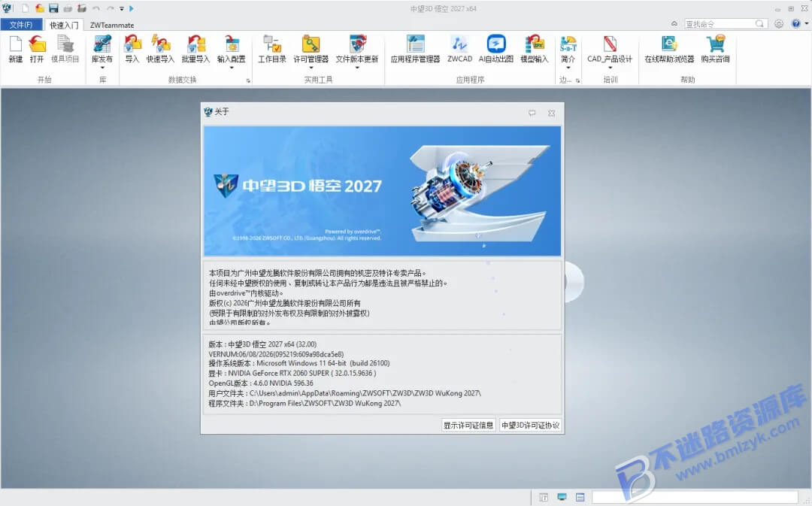
Task: Expand the 简介 dropdown arrow
Action: pos(568,68)
